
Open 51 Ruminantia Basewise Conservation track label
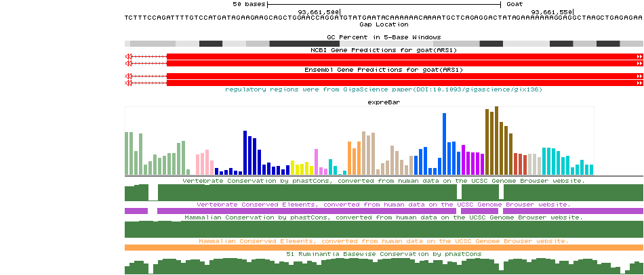tap(384, 254)
